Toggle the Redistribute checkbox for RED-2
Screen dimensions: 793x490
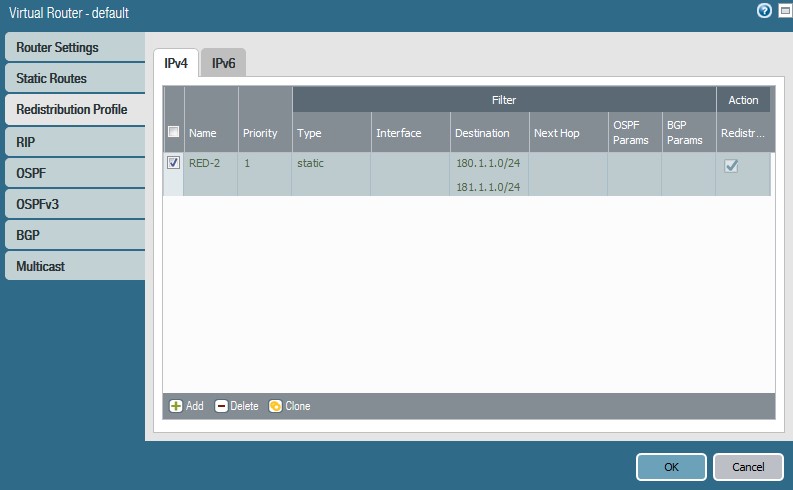click(x=731, y=165)
